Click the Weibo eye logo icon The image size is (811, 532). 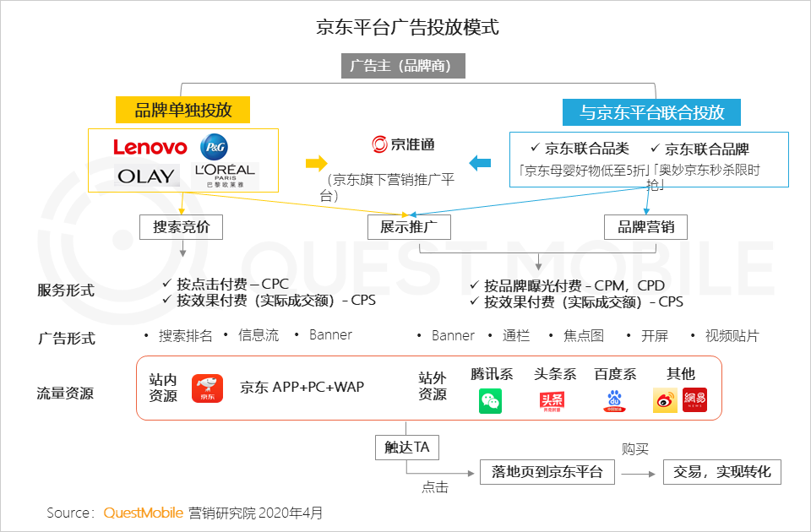coord(666,401)
